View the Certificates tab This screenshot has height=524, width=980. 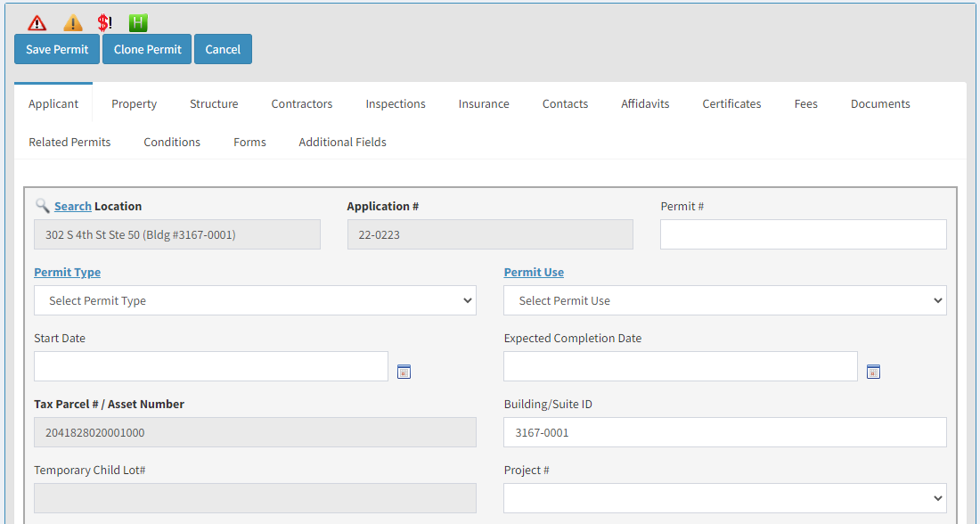(731, 103)
